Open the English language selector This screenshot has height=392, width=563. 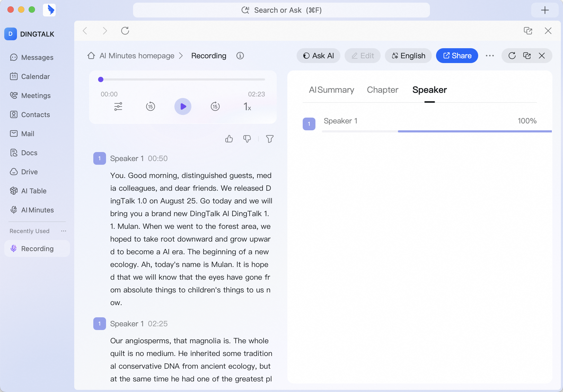408,56
